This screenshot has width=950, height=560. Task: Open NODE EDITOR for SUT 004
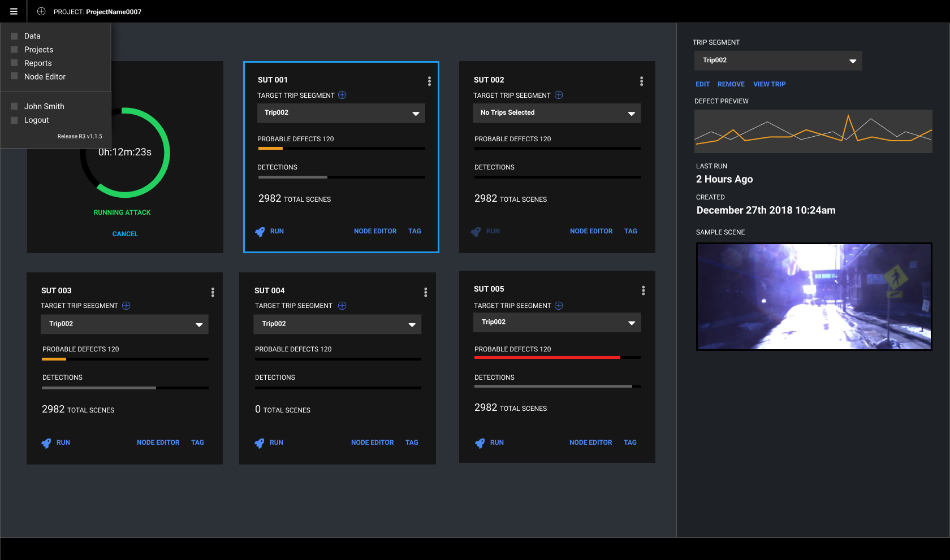(373, 442)
